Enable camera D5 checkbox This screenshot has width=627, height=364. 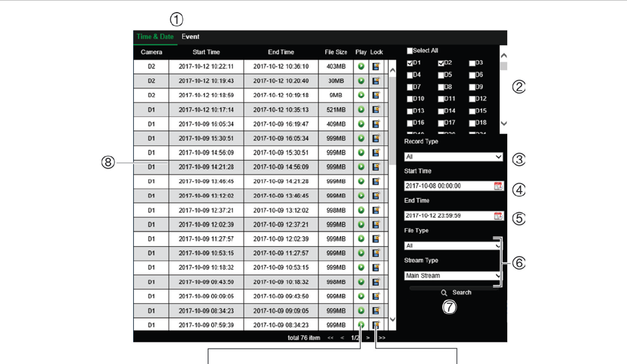click(x=441, y=75)
